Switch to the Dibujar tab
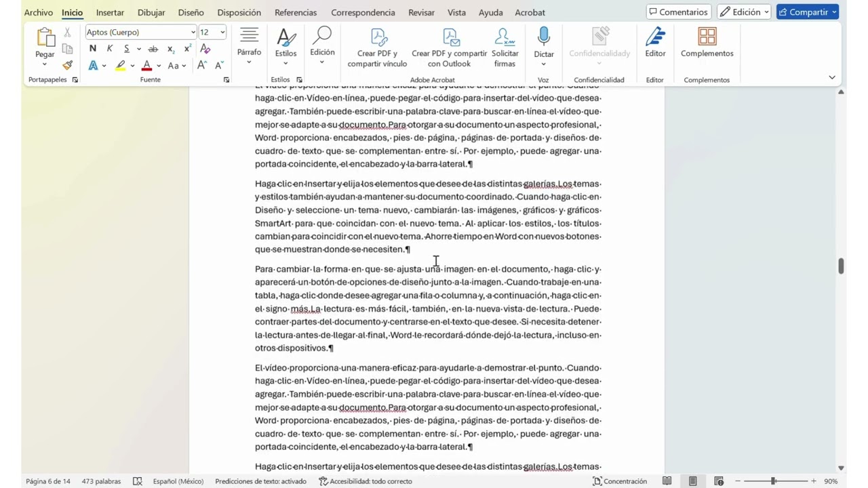 click(x=151, y=12)
